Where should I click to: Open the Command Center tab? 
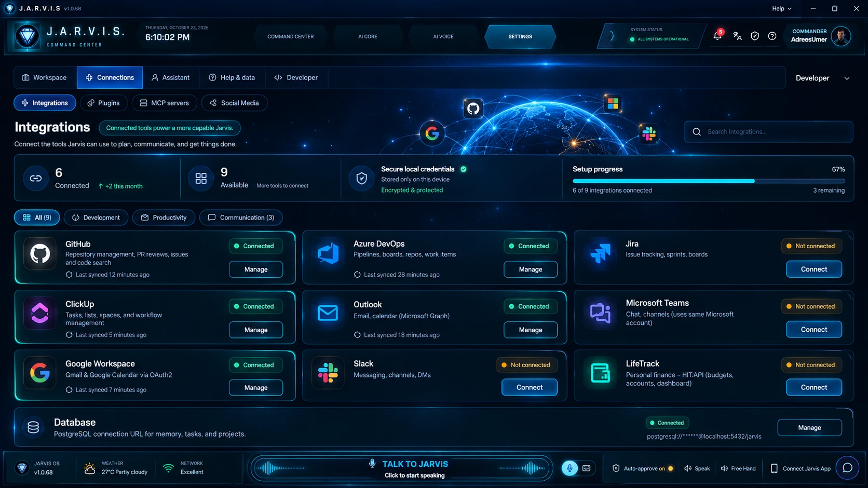[x=290, y=36]
